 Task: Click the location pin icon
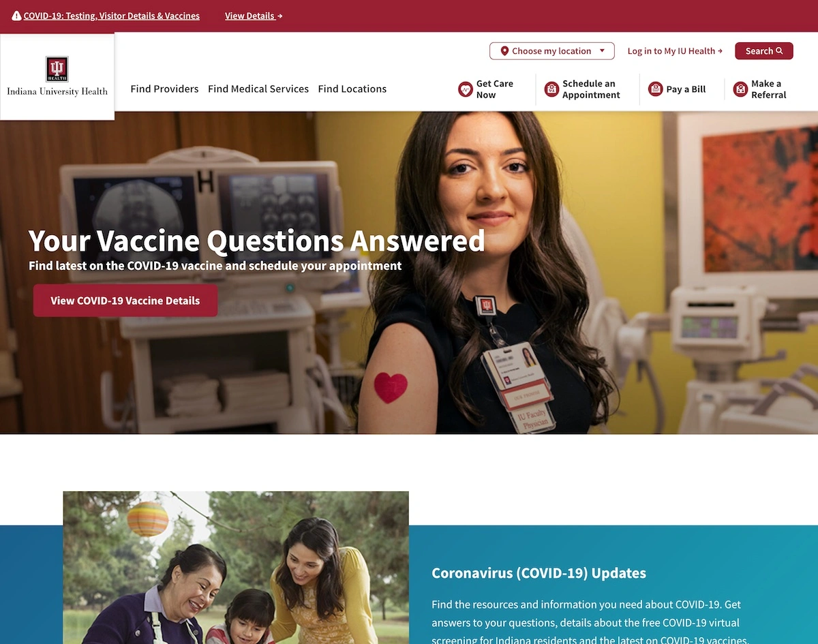pyautogui.click(x=504, y=51)
